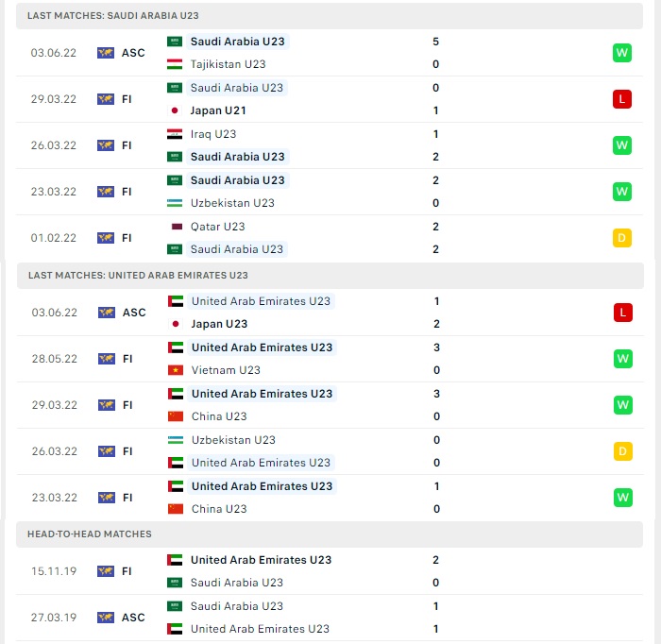
Task: Click the Iraq U23 flag icon
Action: (175, 134)
